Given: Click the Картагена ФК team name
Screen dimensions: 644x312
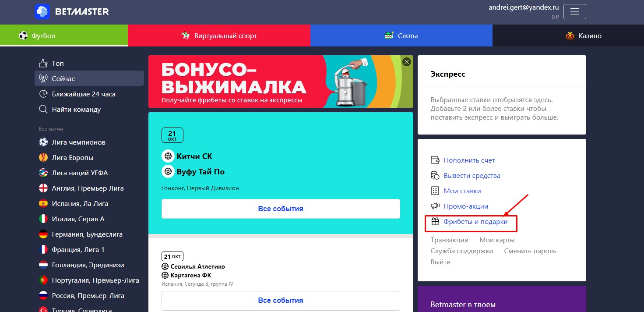Looking at the screenshot, I should pos(191,275).
